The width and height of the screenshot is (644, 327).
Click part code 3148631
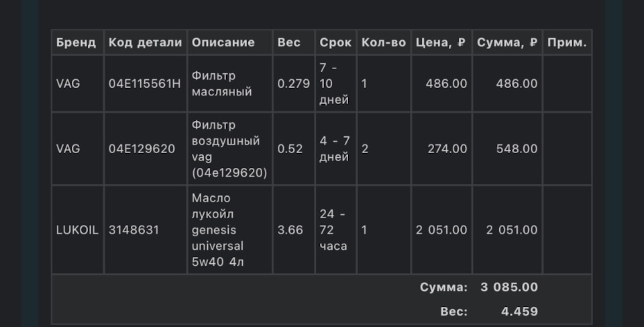coord(133,230)
